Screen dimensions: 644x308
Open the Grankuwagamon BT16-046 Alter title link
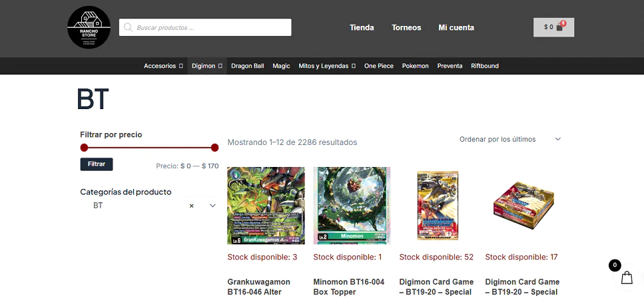pos(259,287)
